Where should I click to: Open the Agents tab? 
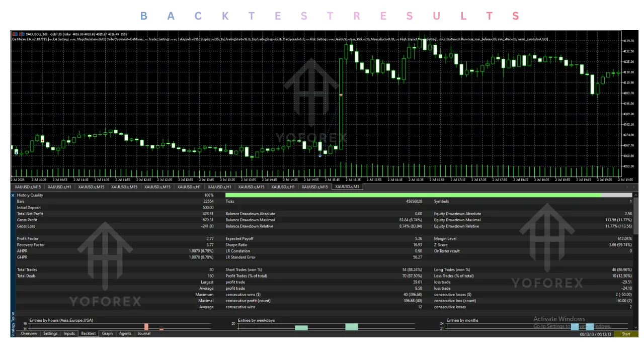[x=125, y=333]
